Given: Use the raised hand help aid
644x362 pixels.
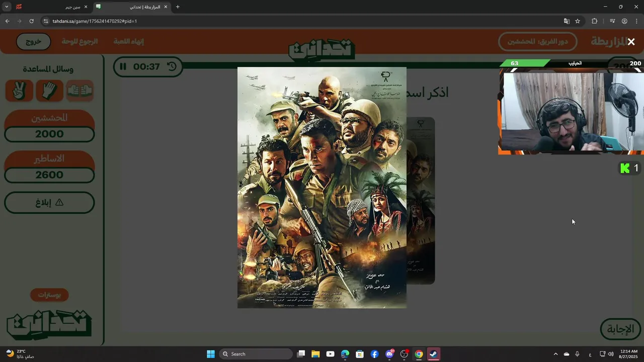Looking at the screenshot, I should pos(49,90).
